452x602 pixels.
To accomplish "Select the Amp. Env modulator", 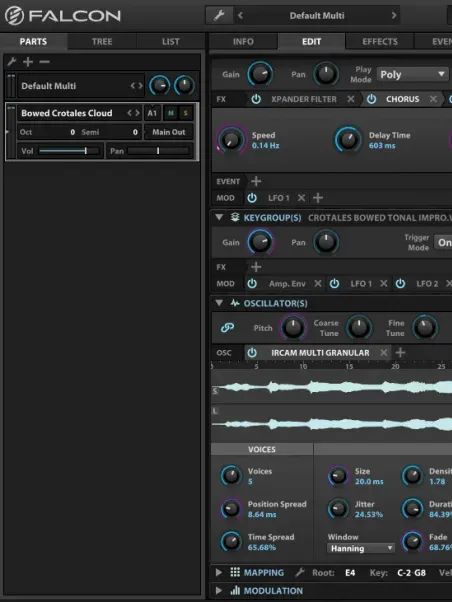I will pyautogui.click(x=287, y=284).
